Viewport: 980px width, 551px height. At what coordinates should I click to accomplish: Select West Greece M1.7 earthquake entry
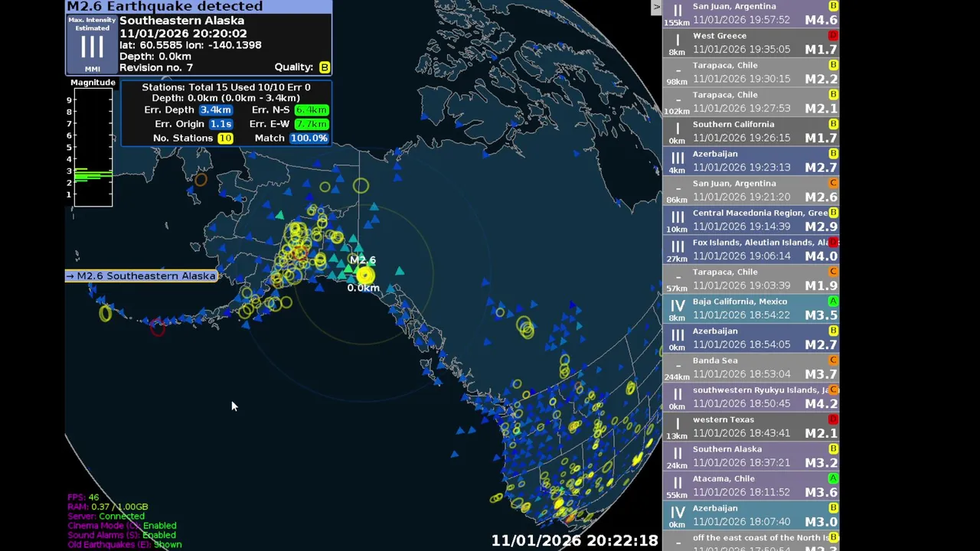coord(751,43)
